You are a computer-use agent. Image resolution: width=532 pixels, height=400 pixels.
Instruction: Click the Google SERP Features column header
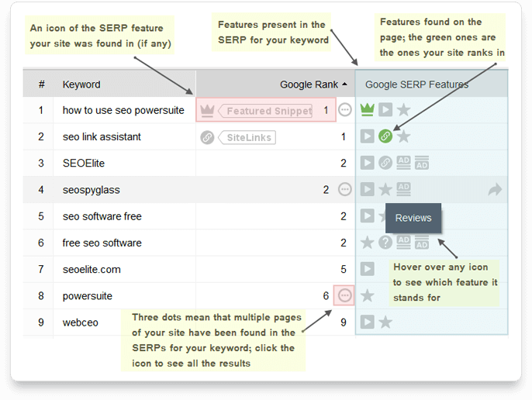pos(416,84)
